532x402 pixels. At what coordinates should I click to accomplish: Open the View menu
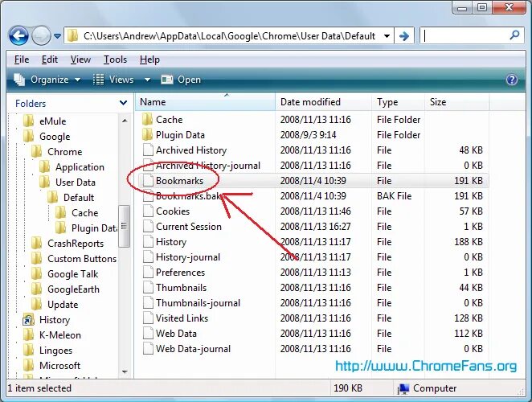(x=80, y=59)
